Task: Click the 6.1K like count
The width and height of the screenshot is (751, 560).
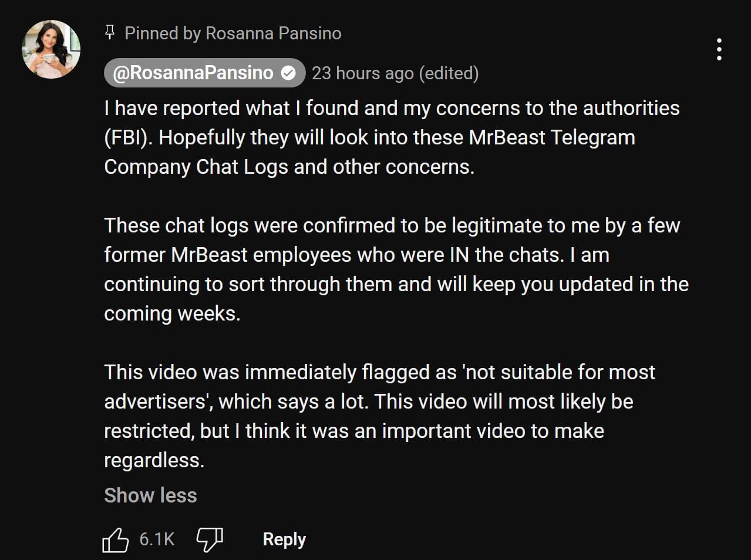Action: (x=156, y=538)
